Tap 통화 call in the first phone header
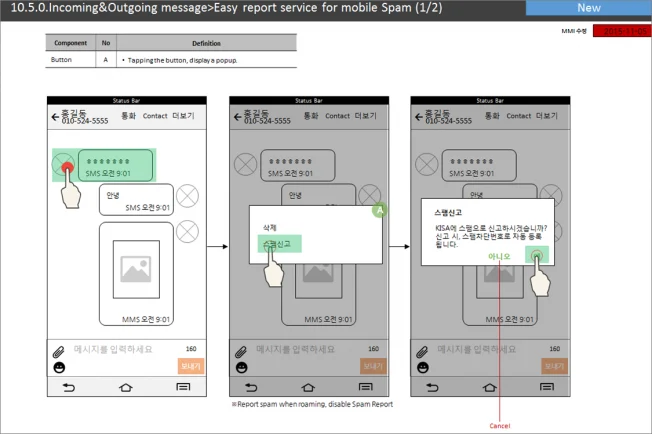The height and width of the screenshot is (434, 652). click(129, 117)
